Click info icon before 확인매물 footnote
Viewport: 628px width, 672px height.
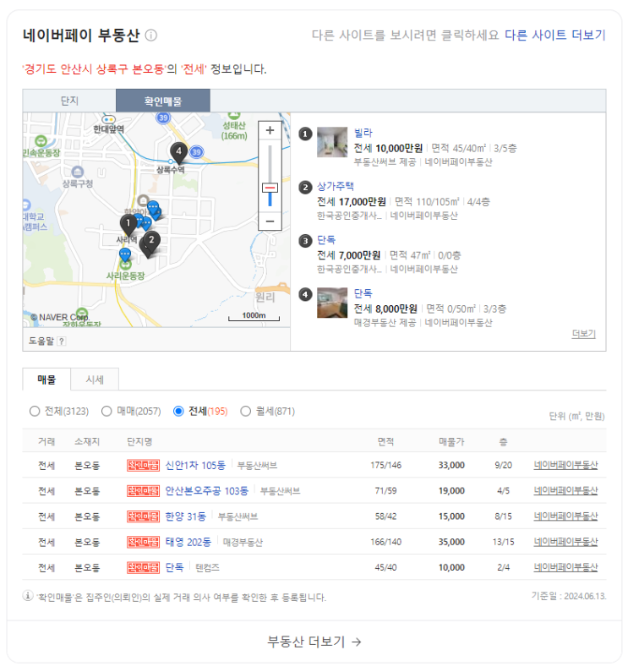click(28, 596)
